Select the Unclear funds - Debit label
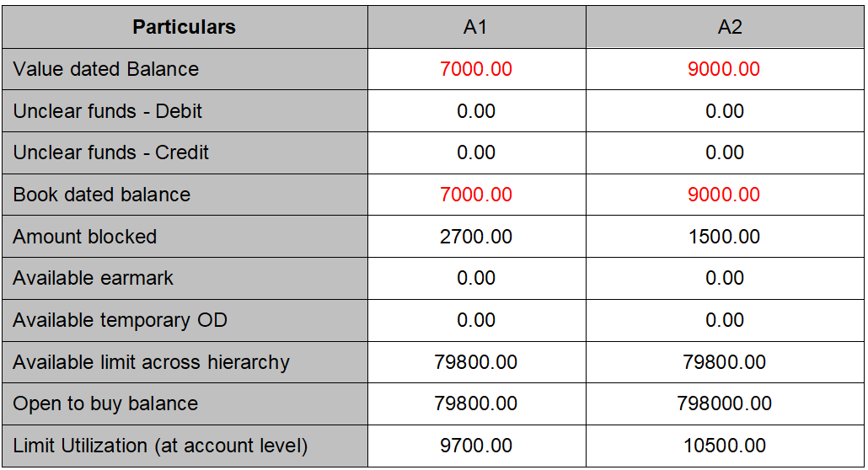The image size is (868, 470). [x=108, y=111]
